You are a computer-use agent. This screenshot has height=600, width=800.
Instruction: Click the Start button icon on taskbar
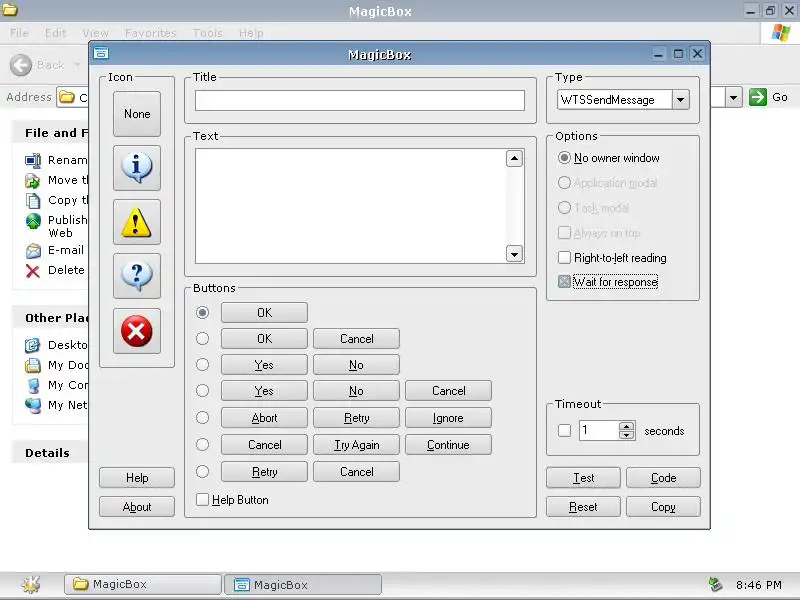click(31, 584)
